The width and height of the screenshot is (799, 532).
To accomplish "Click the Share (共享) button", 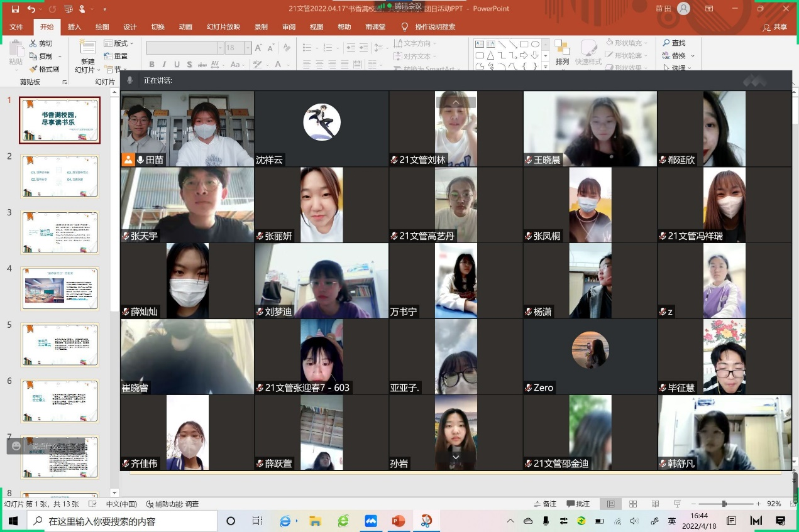I will (774, 27).
